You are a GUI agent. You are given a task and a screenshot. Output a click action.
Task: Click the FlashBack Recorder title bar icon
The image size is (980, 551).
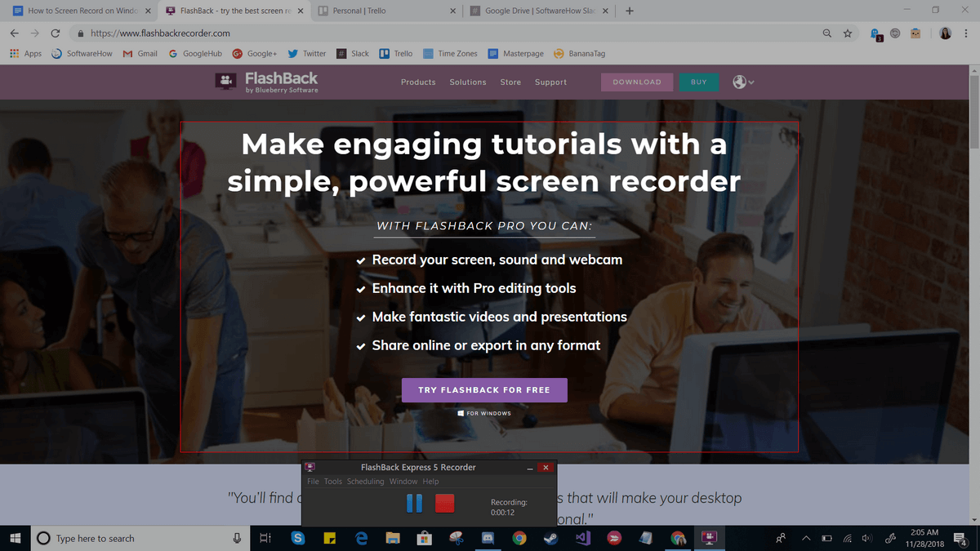pyautogui.click(x=310, y=467)
